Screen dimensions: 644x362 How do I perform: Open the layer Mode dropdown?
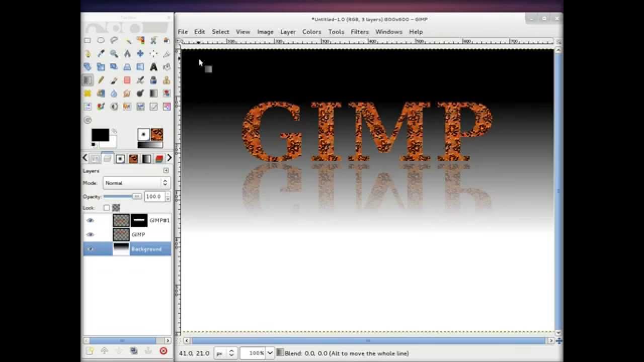136,183
